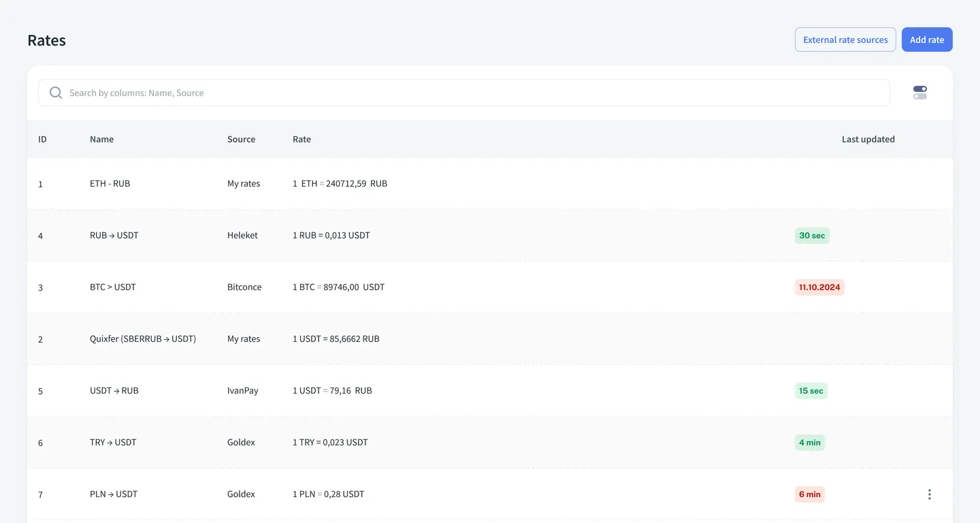The image size is (980, 523).
Task: Sort by the Source column header
Action: pos(241,139)
